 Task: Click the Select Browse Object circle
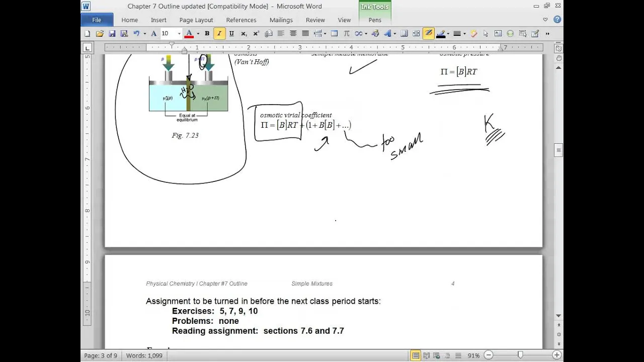(558, 334)
